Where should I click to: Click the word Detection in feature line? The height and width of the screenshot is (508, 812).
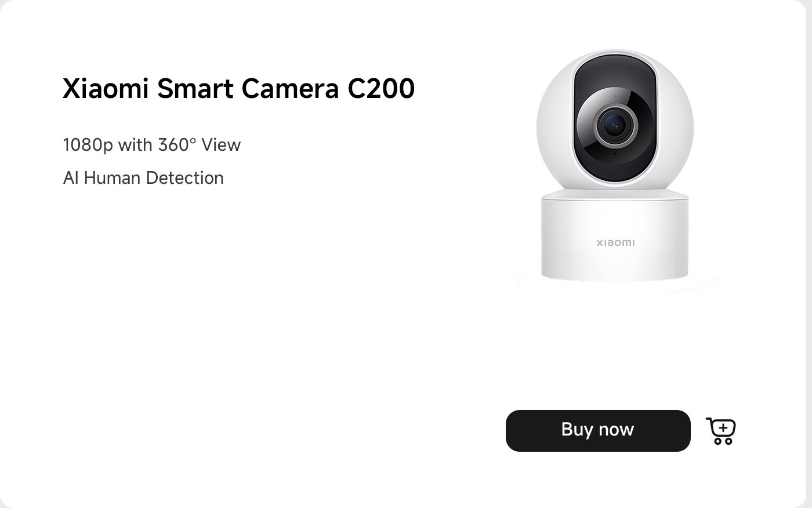pos(184,177)
